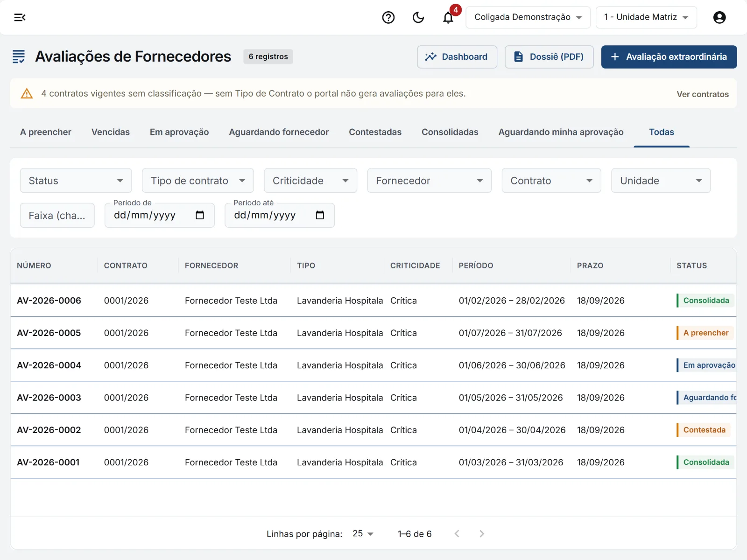747x560 pixels.
Task: Switch to the Consolidadas tab
Action: [450, 132]
